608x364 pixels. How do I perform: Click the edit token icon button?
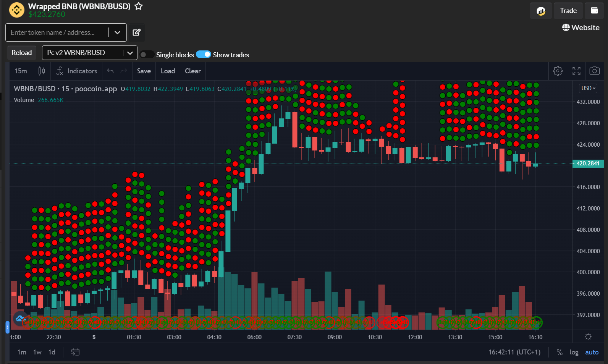[136, 32]
